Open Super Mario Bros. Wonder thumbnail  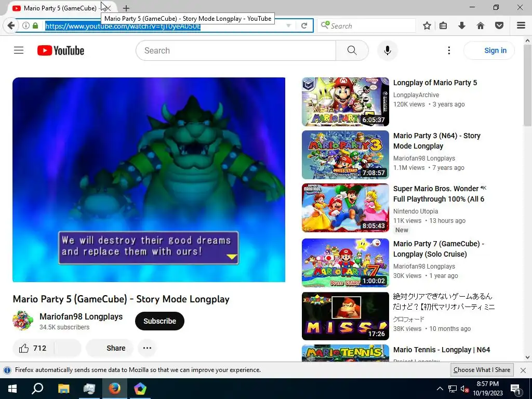[x=345, y=208]
